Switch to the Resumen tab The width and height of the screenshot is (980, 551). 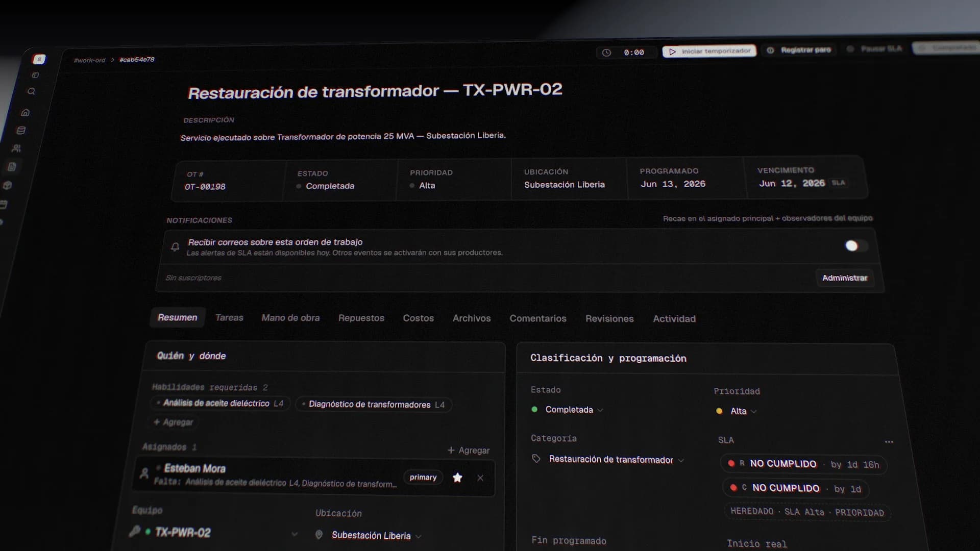click(x=177, y=317)
